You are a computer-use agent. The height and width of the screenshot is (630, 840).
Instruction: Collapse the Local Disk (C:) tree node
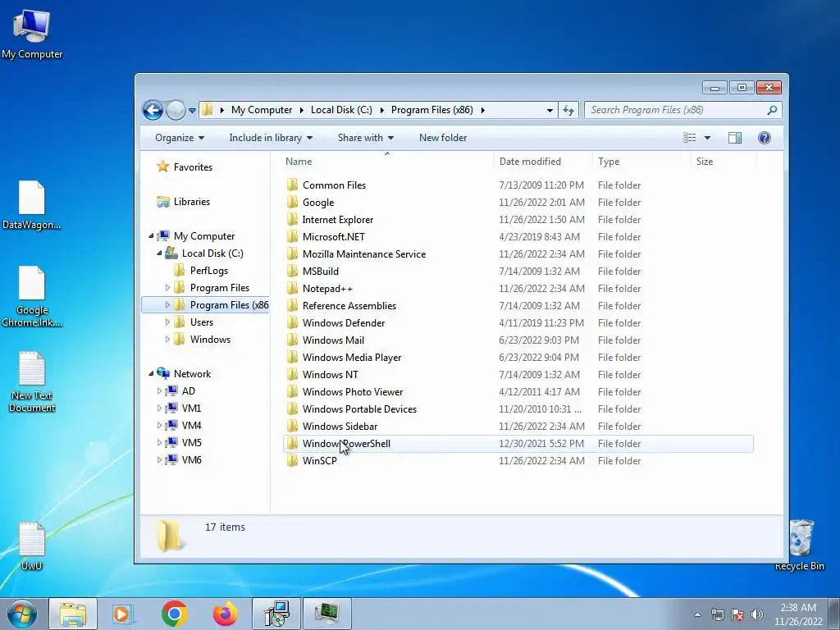click(160, 253)
